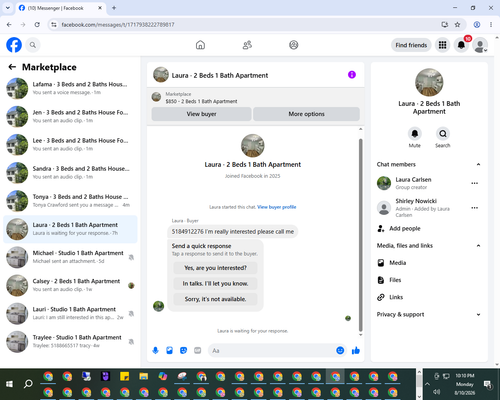Collapse the Media, files and links section

pos(478,246)
